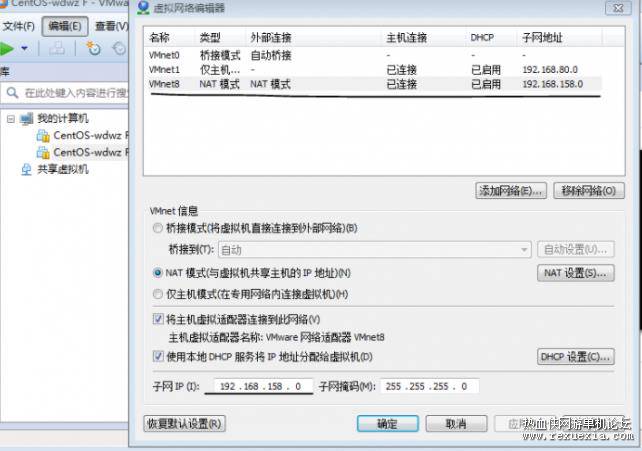642x451 pixels.
Task: Click the 确定 button
Action: 388,424
